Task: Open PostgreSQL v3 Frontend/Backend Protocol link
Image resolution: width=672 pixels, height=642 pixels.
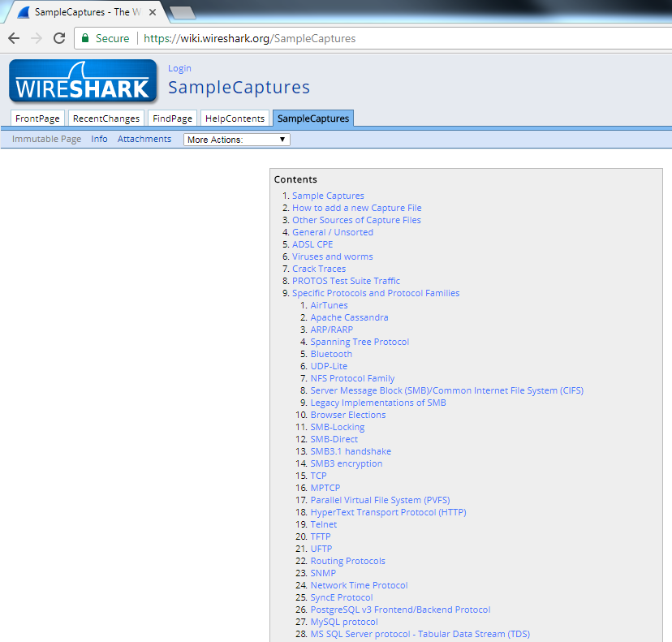Action: tap(400, 610)
